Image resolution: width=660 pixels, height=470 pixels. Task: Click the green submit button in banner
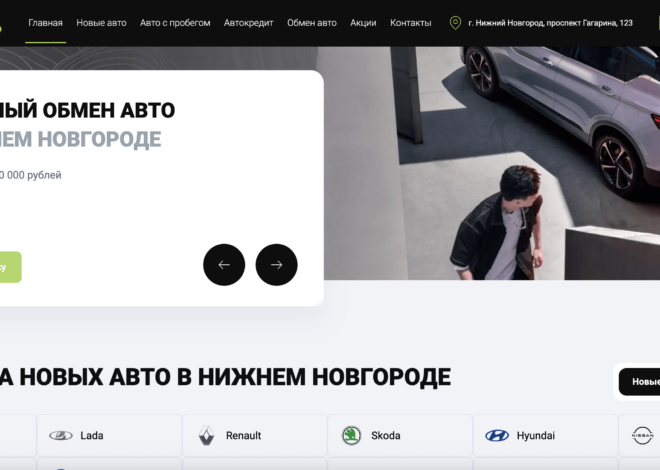10,267
